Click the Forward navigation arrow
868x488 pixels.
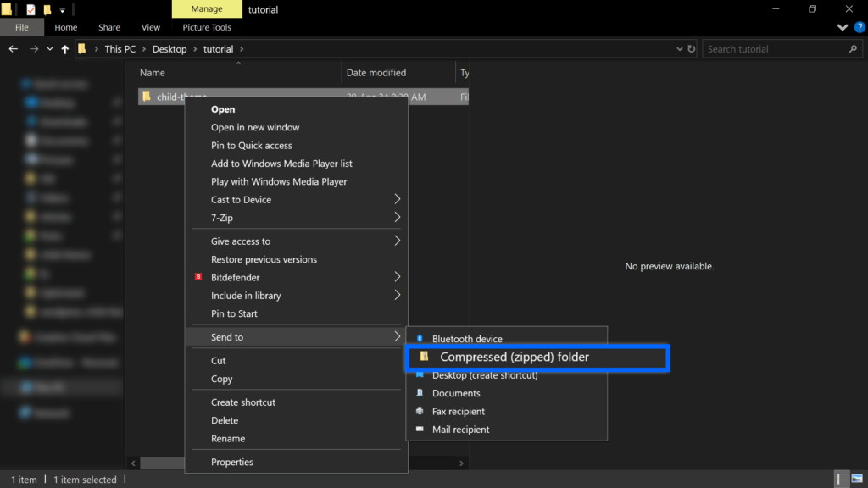34,48
